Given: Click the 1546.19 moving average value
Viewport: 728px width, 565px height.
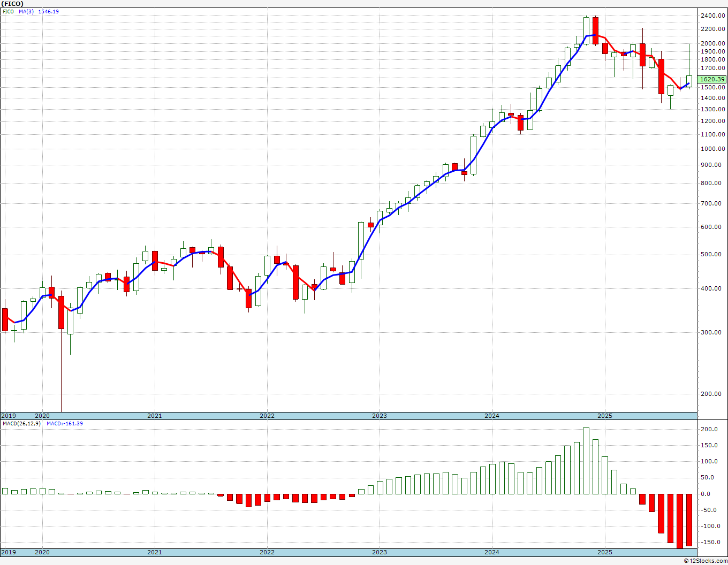Looking at the screenshot, I should click(x=49, y=12).
